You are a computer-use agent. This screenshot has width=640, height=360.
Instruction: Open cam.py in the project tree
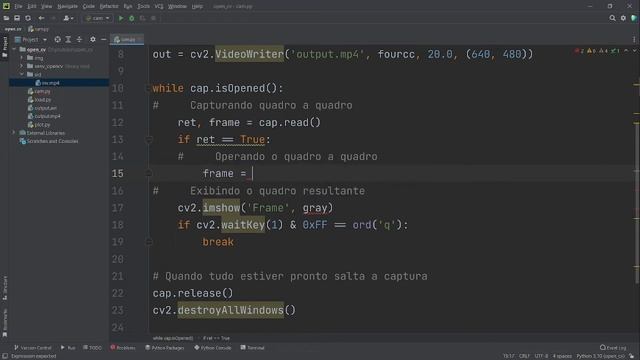pos(42,91)
